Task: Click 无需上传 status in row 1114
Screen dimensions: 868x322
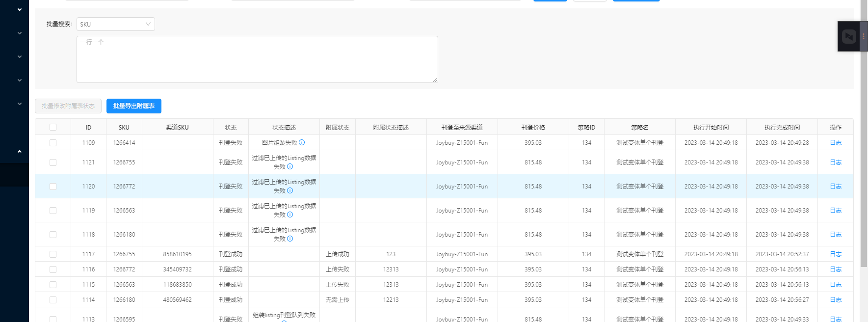Action: click(338, 300)
